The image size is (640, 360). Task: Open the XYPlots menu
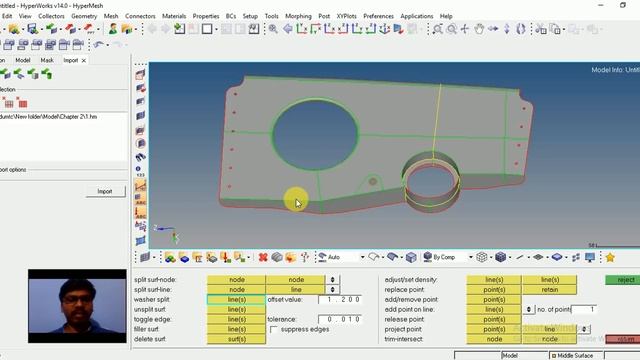(346, 16)
